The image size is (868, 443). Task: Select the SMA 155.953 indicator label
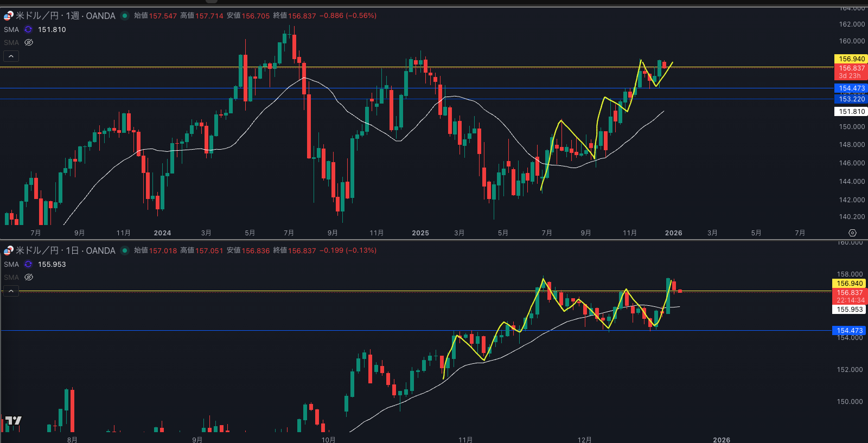(x=11, y=264)
